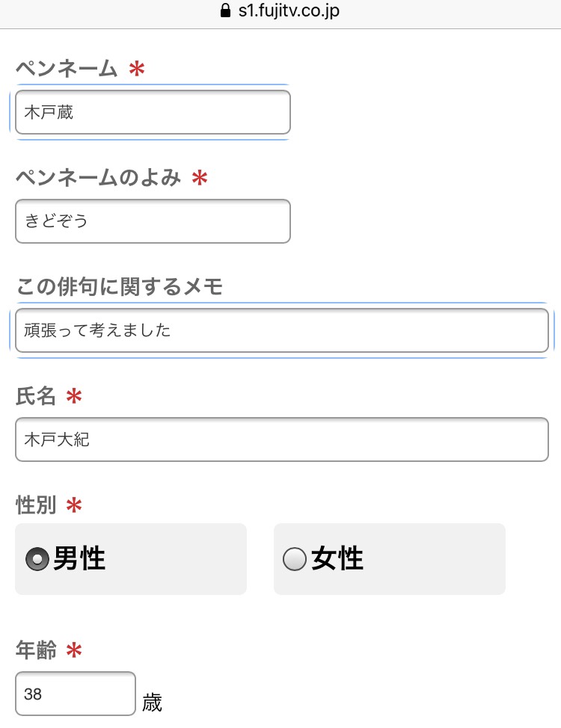Viewport: 561px width, 728px height.
Task: Click the haiku memo field 頑張って考えました
Action: (282, 330)
